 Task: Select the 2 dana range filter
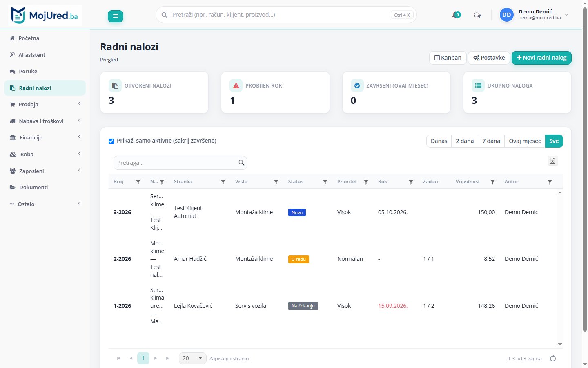click(x=465, y=141)
